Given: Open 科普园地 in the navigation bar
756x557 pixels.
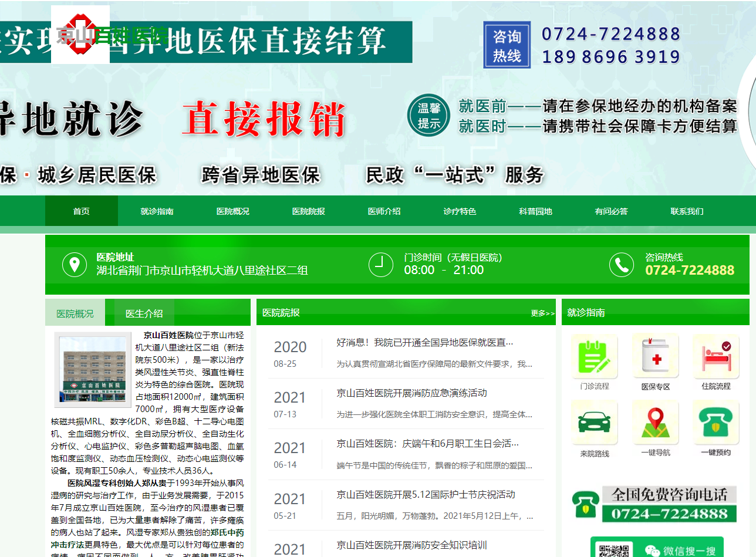Looking at the screenshot, I should click(536, 211).
